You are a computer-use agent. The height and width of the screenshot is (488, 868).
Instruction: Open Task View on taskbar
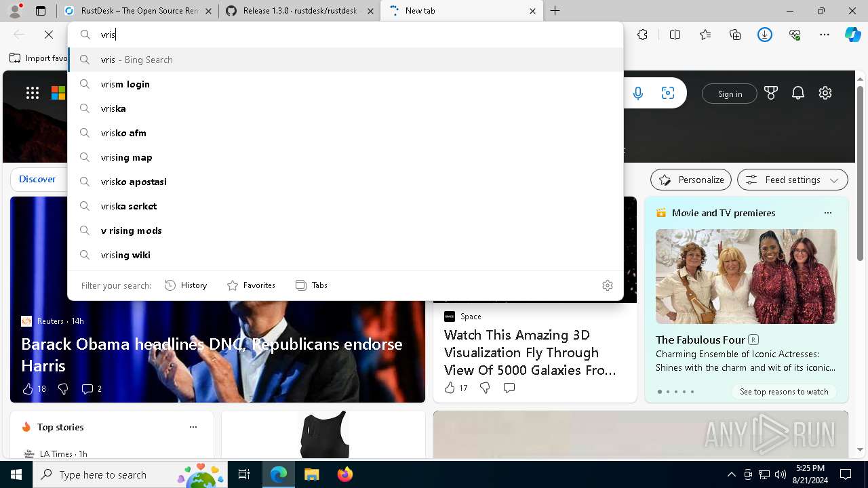[x=245, y=474]
